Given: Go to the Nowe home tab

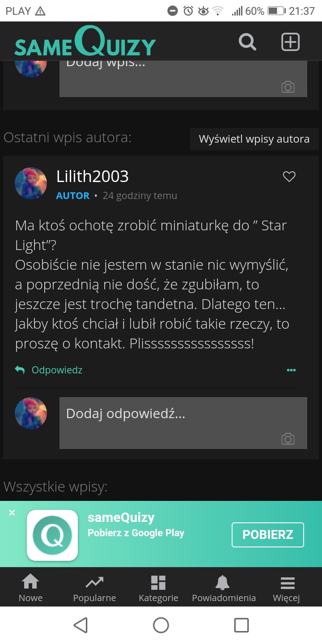Looking at the screenshot, I should click(x=30, y=588).
